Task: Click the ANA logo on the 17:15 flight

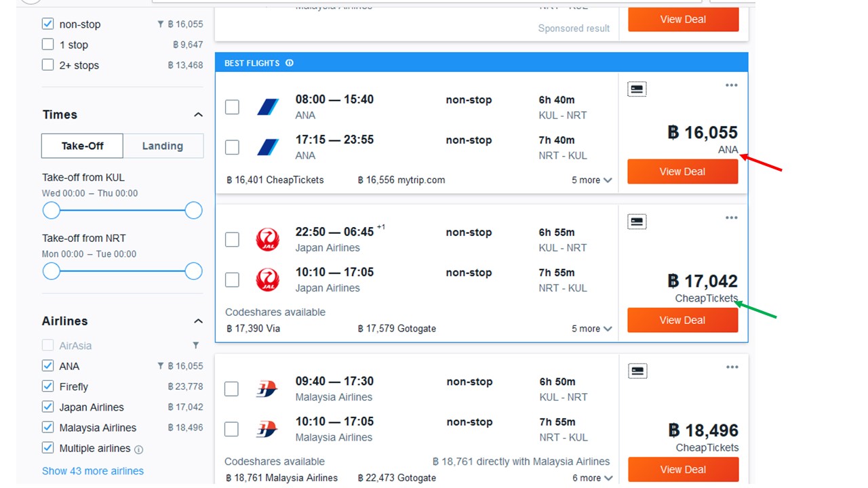Action: pyautogui.click(x=268, y=147)
